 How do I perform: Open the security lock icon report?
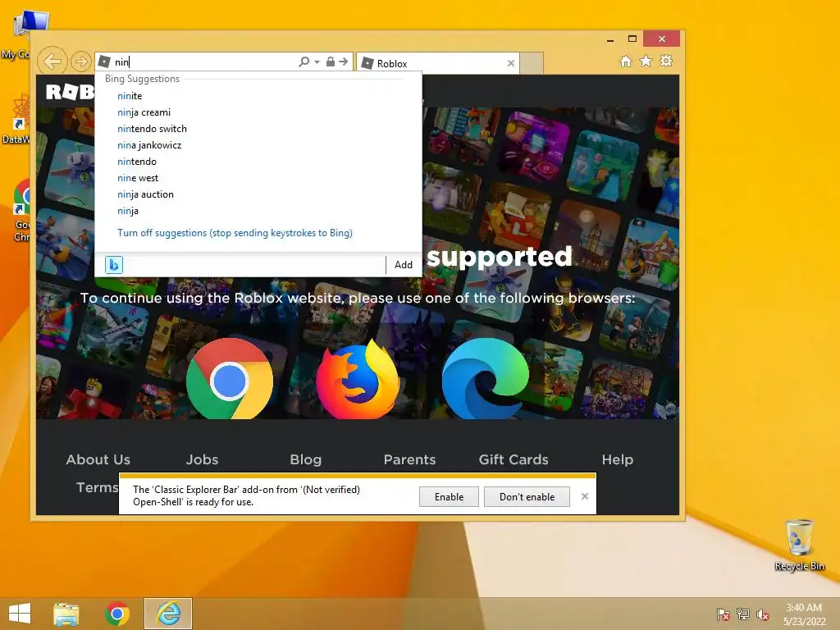click(x=331, y=62)
